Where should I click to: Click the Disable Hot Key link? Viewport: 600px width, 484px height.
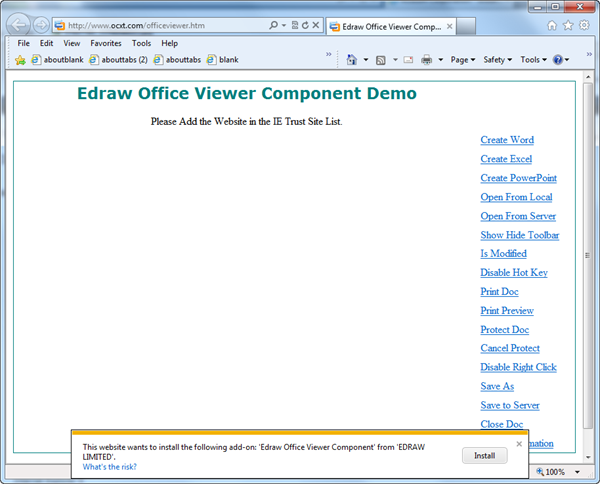pos(514,273)
